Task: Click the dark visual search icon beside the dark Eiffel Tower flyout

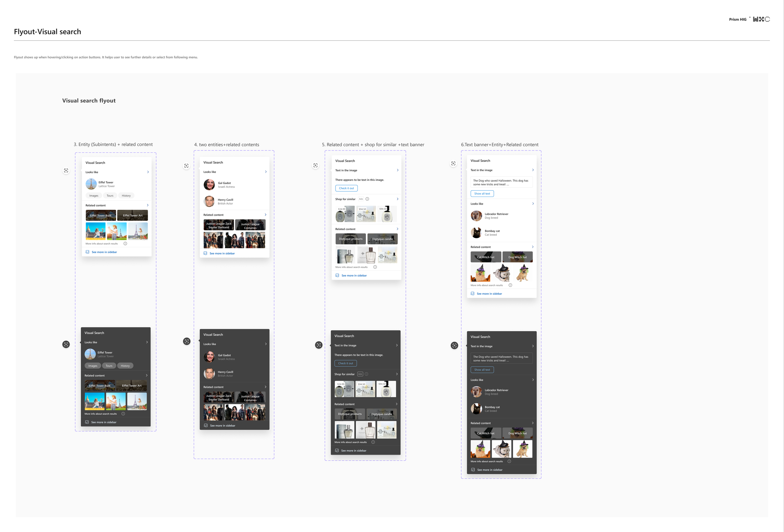Action: 66,344
